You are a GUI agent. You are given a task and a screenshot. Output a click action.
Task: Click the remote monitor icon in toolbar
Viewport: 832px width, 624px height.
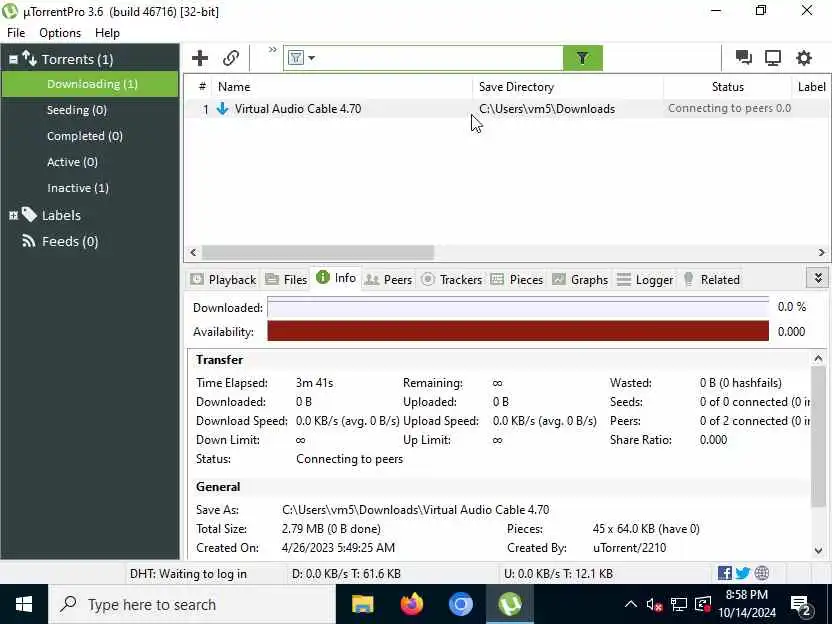coord(773,57)
